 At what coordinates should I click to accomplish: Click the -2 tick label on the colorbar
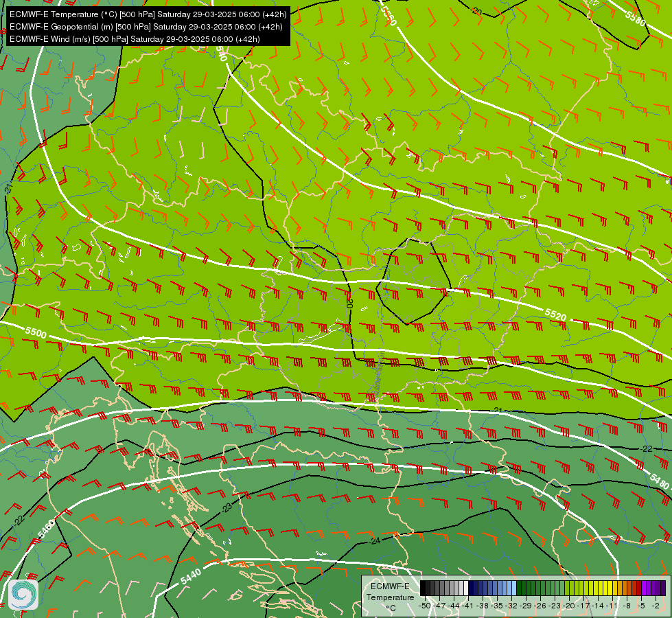656,606
